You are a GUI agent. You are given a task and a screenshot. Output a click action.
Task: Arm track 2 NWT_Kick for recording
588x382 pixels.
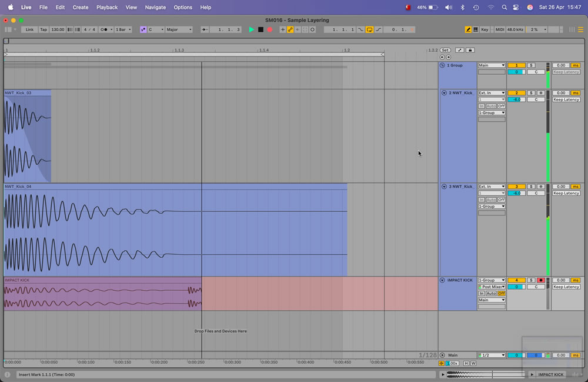[541, 93]
